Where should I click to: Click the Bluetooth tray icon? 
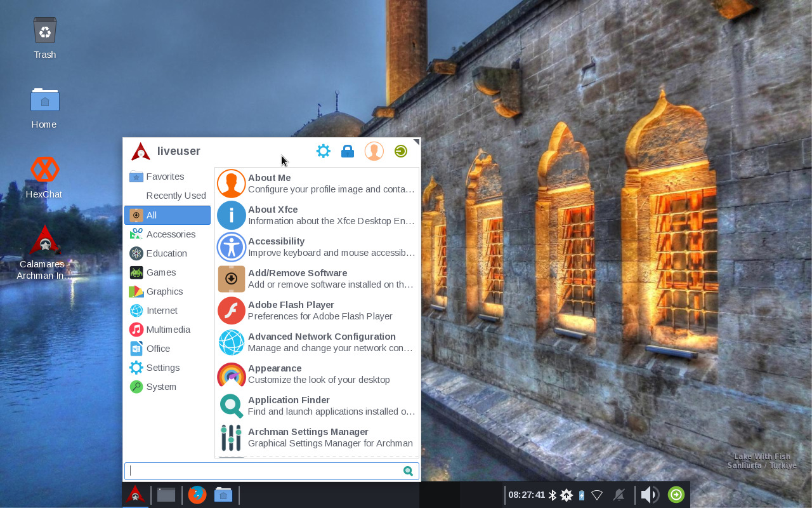[x=552, y=495]
